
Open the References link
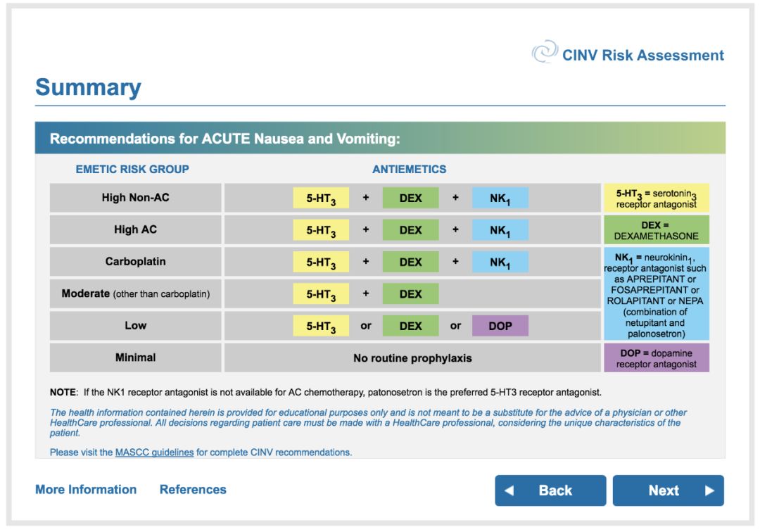click(193, 490)
